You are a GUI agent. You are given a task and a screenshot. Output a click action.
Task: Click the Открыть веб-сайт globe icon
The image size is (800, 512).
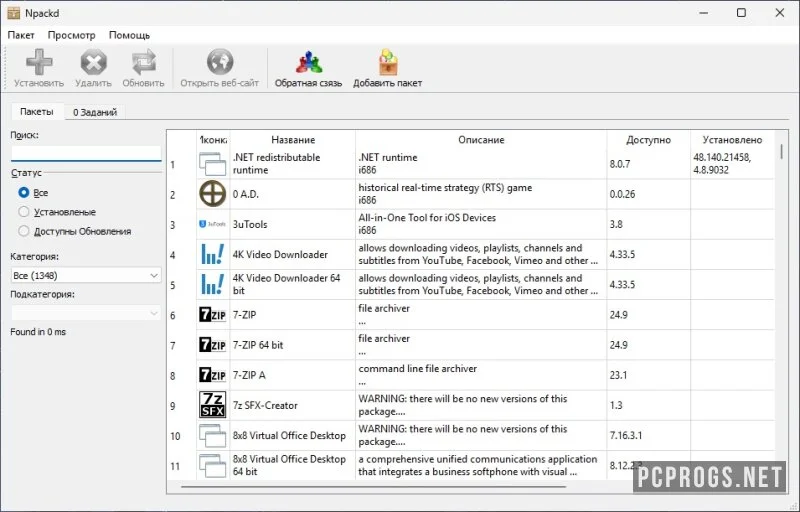click(220, 62)
